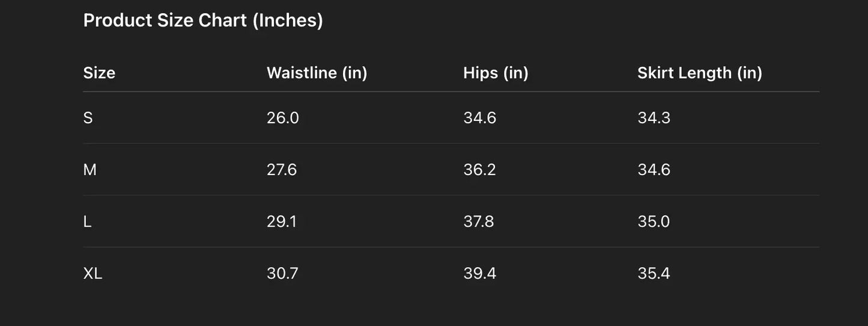Select the Size column header
The image size is (868, 326).
click(x=99, y=73)
